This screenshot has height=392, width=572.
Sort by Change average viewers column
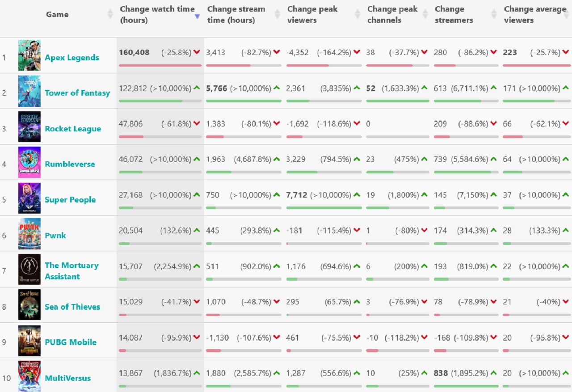tap(534, 14)
